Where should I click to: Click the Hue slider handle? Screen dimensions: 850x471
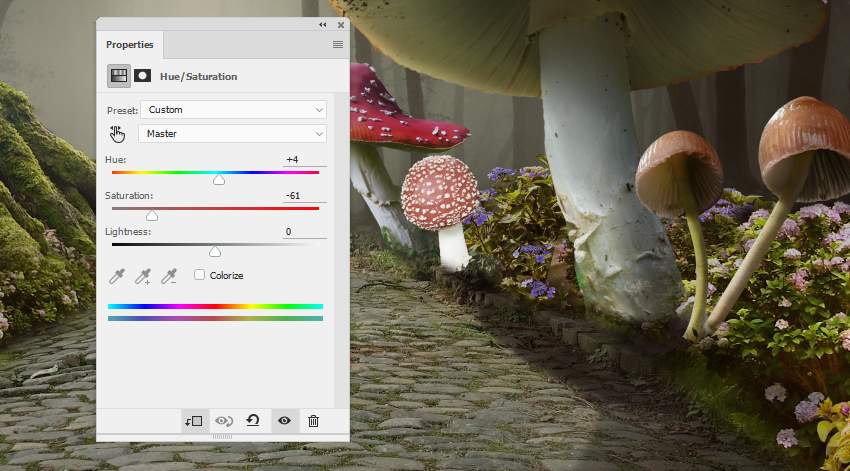pos(218,179)
